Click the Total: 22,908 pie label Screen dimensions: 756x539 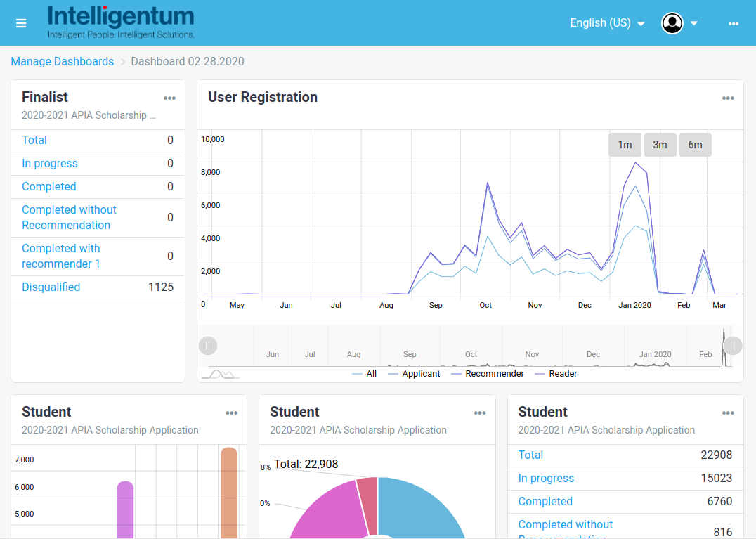(x=306, y=465)
